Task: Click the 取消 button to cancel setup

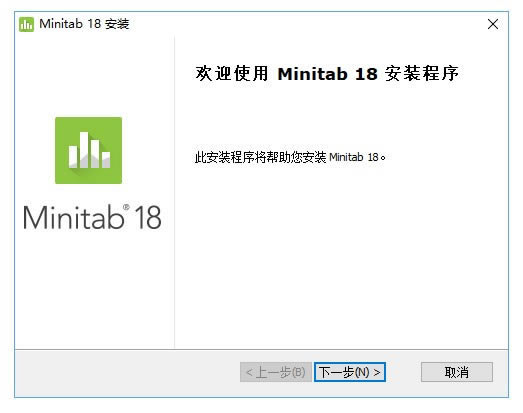Action: point(457,372)
